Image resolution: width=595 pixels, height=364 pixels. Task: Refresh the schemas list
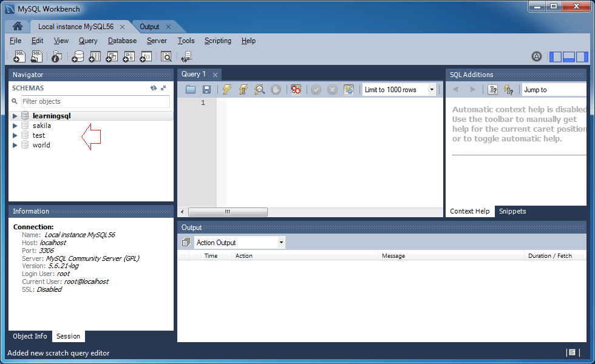153,88
